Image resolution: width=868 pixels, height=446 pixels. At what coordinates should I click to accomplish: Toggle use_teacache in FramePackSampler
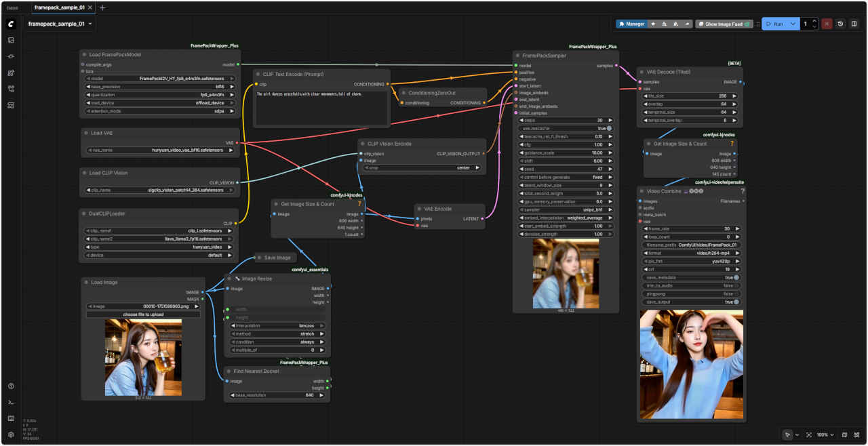pos(609,128)
